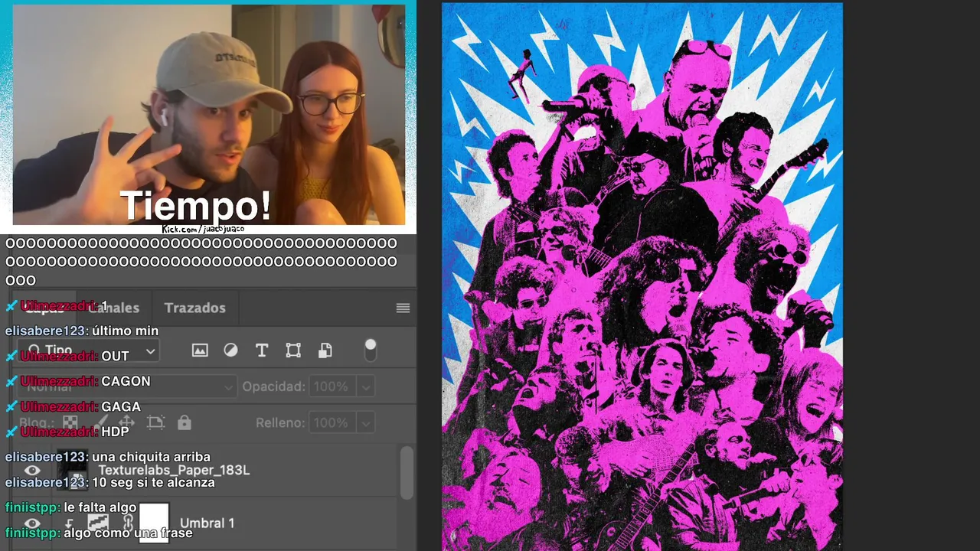Click the clipping arrow on Umbral 1 layer
Screen dimensions: 980x551
69,523
